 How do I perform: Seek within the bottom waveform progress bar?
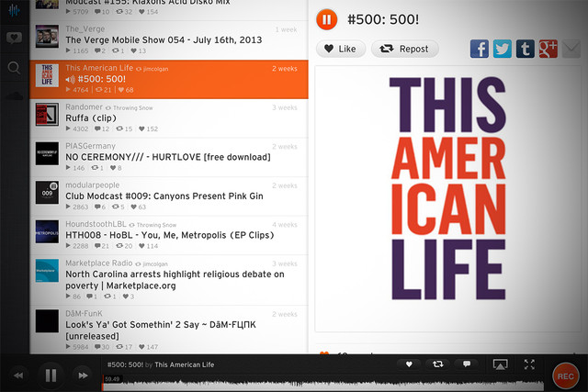(322, 384)
